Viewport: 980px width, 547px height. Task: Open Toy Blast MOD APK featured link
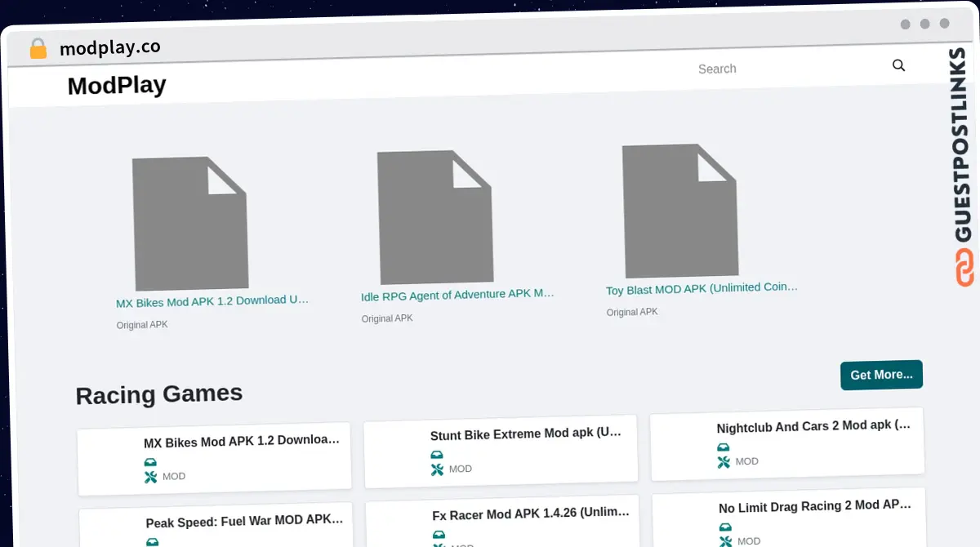tap(702, 288)
